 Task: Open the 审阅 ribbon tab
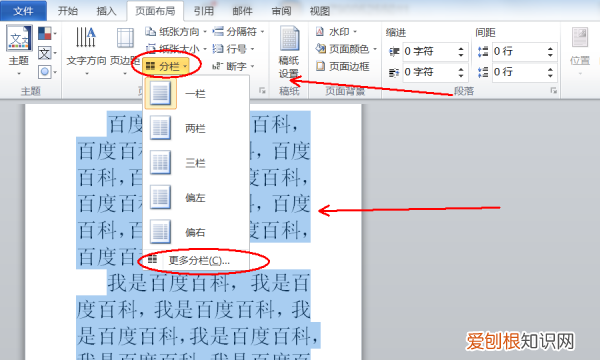pyautogui.click(x=281, y=11)
